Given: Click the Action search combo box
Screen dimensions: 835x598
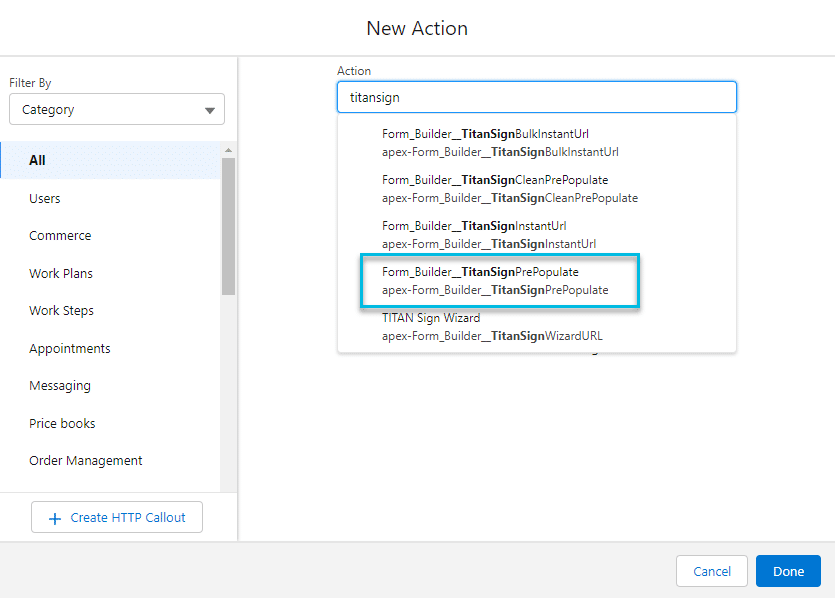Looking at the screenshot, I should click(537, 97).
